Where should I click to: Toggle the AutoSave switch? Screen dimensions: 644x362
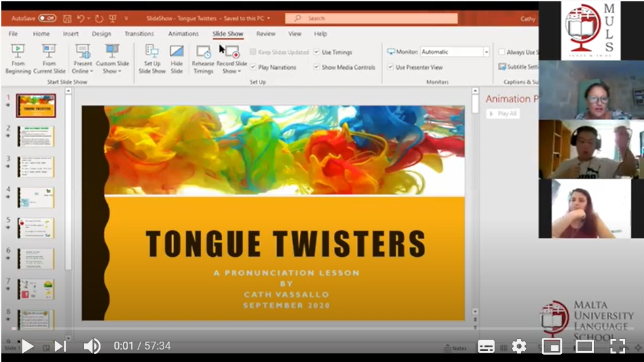tap(47, 18)
